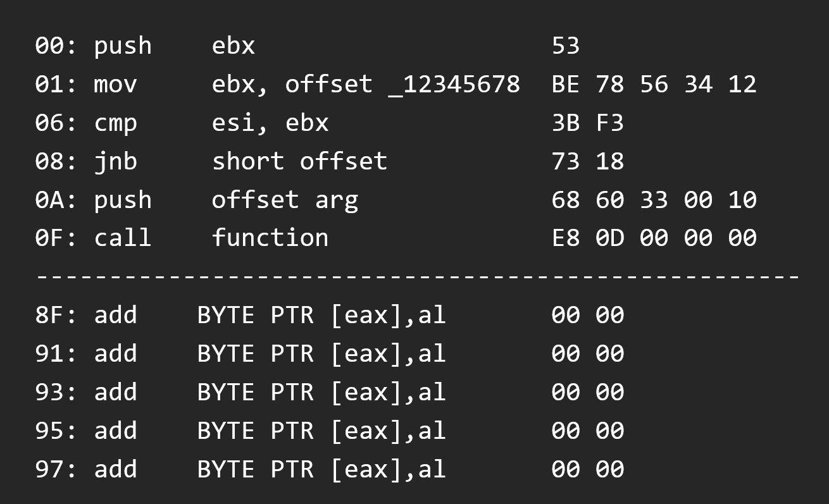Click the function call target

[x=270, y=238]
